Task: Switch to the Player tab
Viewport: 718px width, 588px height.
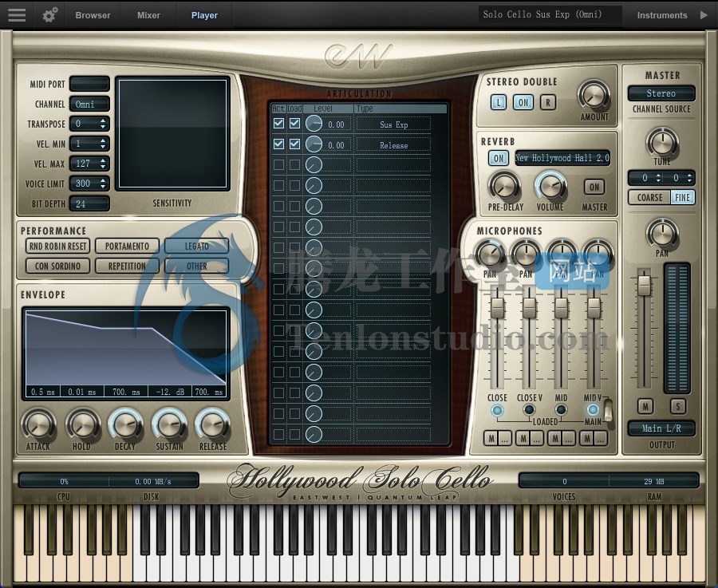Action: (x=204, y=15)
